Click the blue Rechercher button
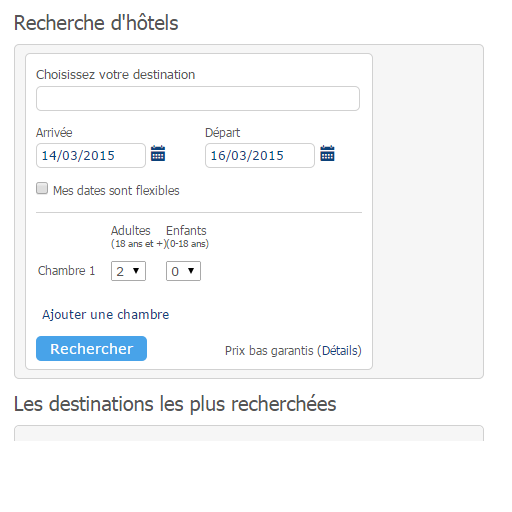The image size is (512, 512). click(x=91, y=349)
